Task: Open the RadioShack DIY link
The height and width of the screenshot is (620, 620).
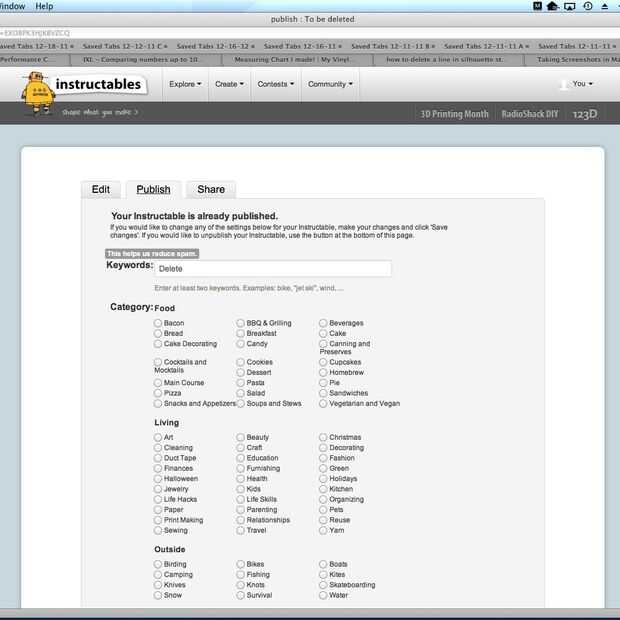Action: pos(530,114)
